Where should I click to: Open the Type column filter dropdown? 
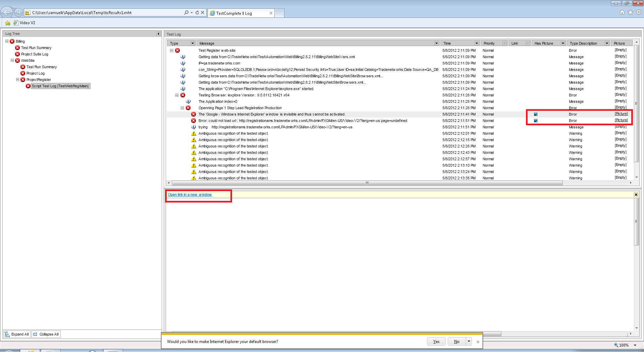pyautogui.click(x=193, y=43)
